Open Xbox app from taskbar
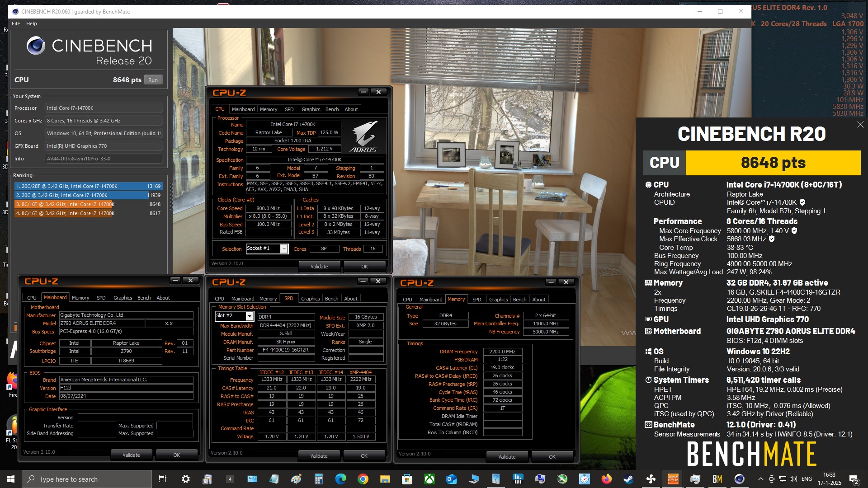 pyautogui.click(x=429, y=479)
